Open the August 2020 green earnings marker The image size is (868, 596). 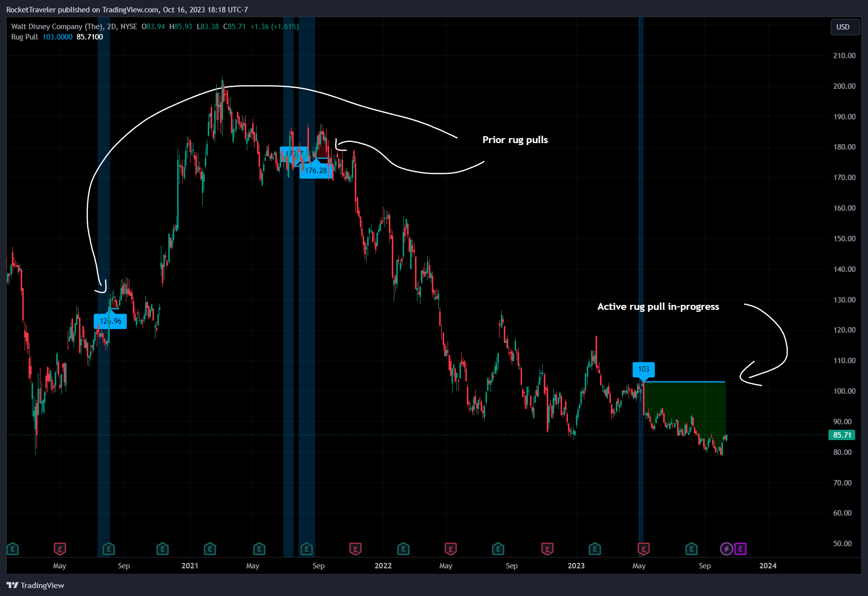click(109, 549)
